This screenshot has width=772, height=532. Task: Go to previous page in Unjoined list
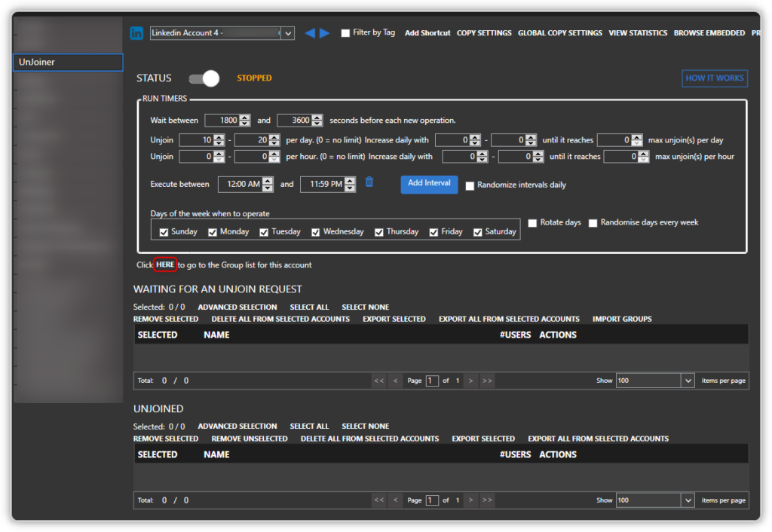tap(395, 500)
